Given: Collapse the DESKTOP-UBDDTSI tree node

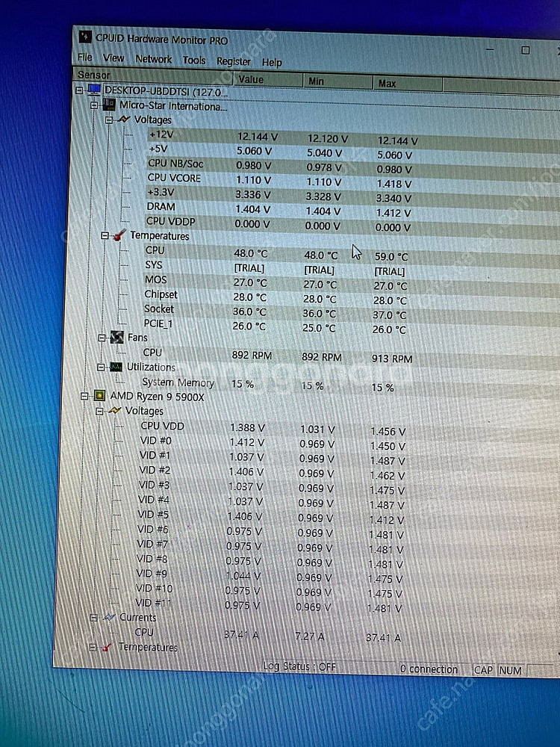Looking at the screenshot, I should [x=79, y=89].
